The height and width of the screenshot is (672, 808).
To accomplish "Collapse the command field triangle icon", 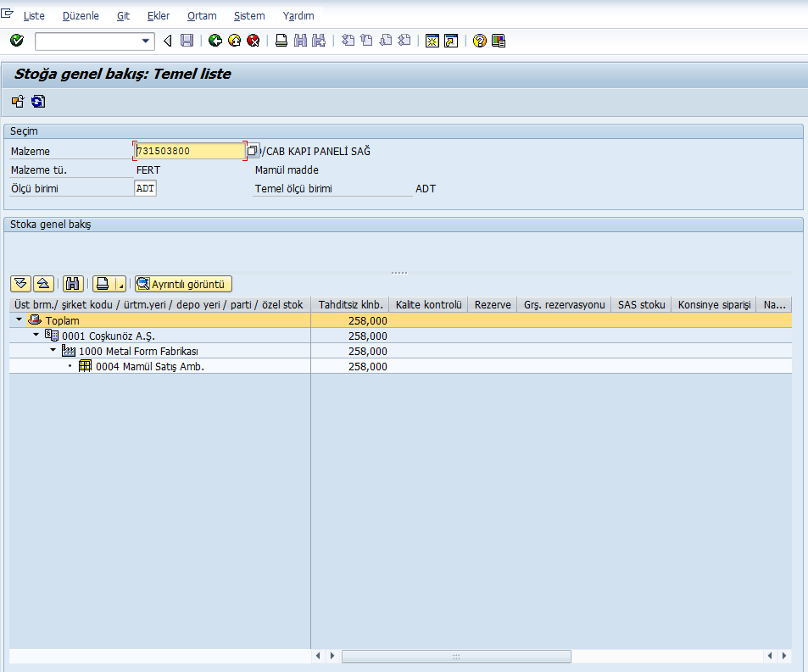I will (168, 41).
